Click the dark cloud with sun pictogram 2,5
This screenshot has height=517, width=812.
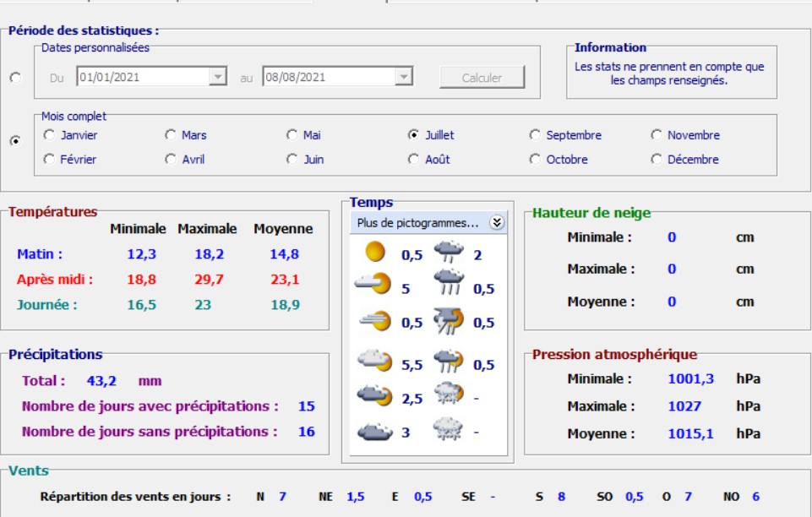(375, 396)
